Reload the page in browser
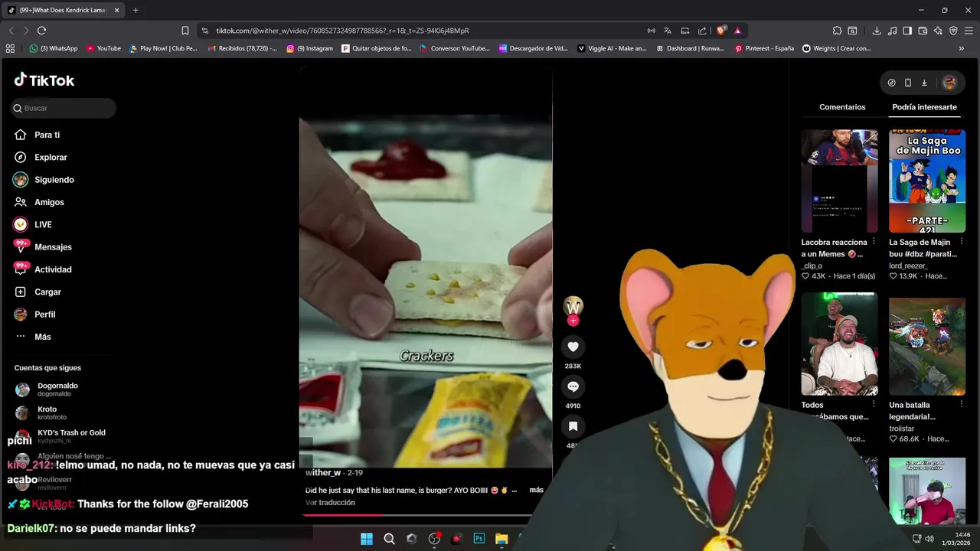980x551 pixels. click(41, 31)
